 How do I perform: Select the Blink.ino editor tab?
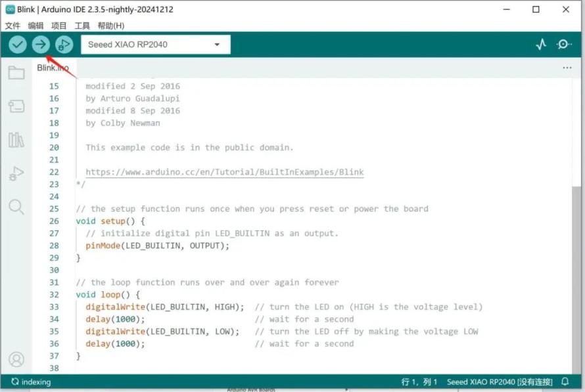53,68
